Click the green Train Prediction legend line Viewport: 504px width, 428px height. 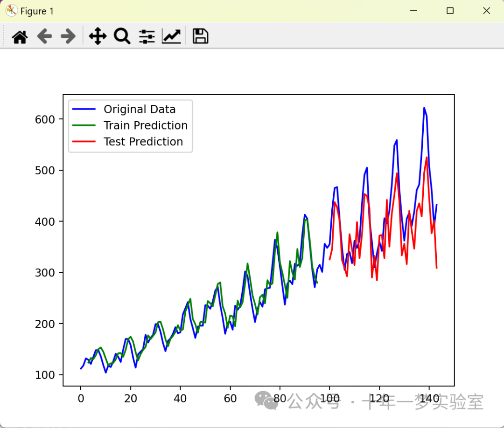pyautogui.click(x=84, y=125)
